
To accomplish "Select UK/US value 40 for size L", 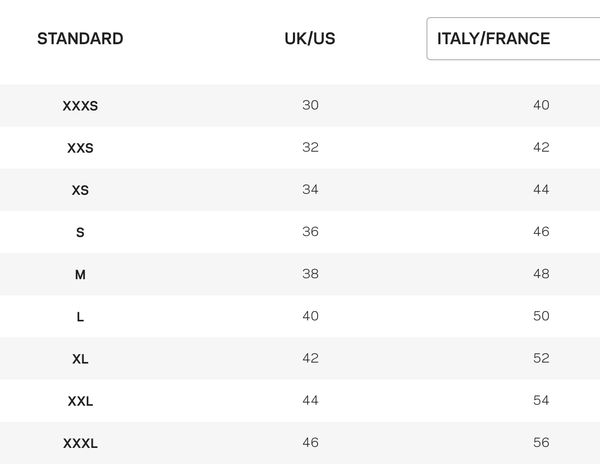I will [x=310, y=315].
